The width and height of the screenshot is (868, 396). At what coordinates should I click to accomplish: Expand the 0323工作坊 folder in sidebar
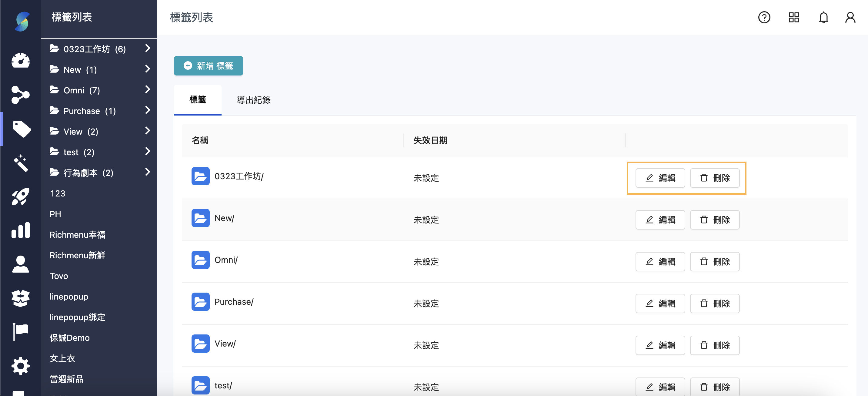[x=147, y=49]
